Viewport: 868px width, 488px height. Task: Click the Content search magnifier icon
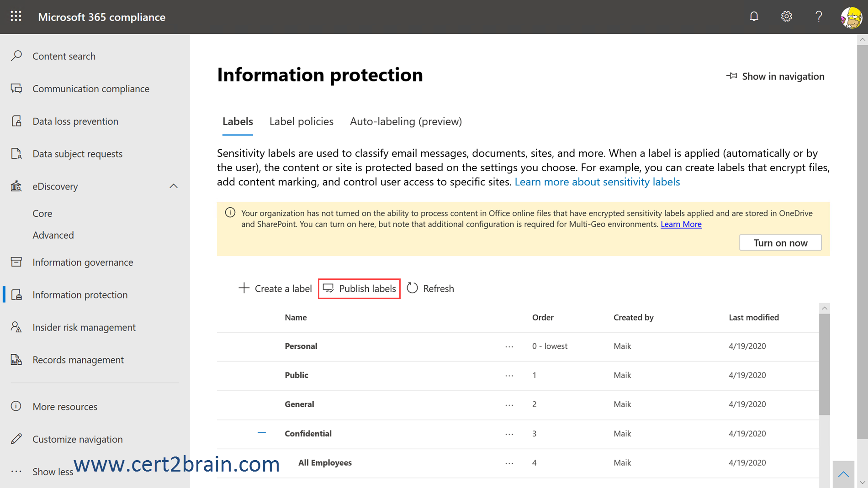(x=16, y=56)
